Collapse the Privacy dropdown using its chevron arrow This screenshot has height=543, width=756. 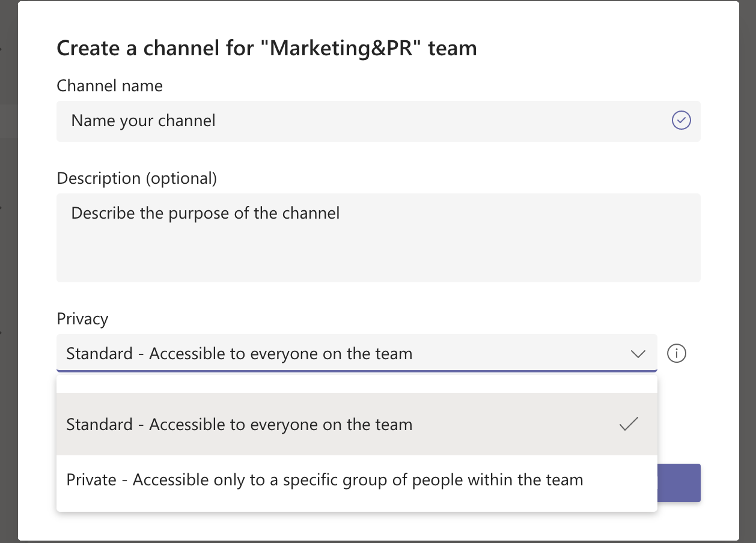tap(638, 354)
